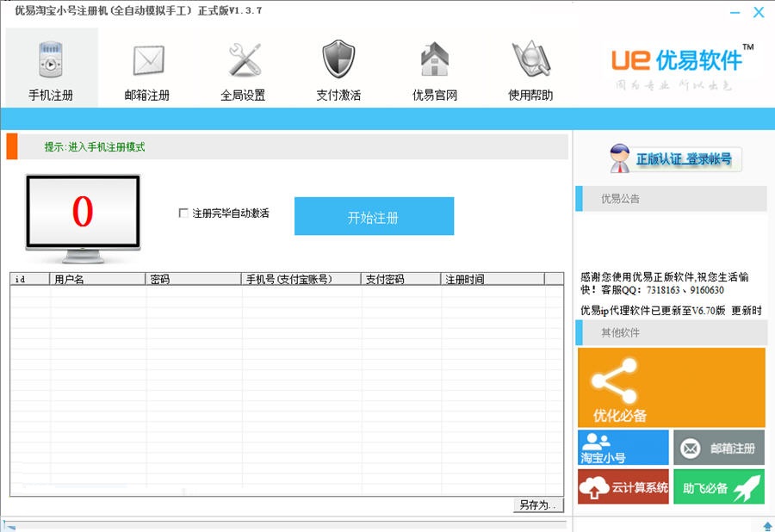Click the 另存为 button below the table
The width and height of the screenshot is (775, 532).
pos(538,505)
